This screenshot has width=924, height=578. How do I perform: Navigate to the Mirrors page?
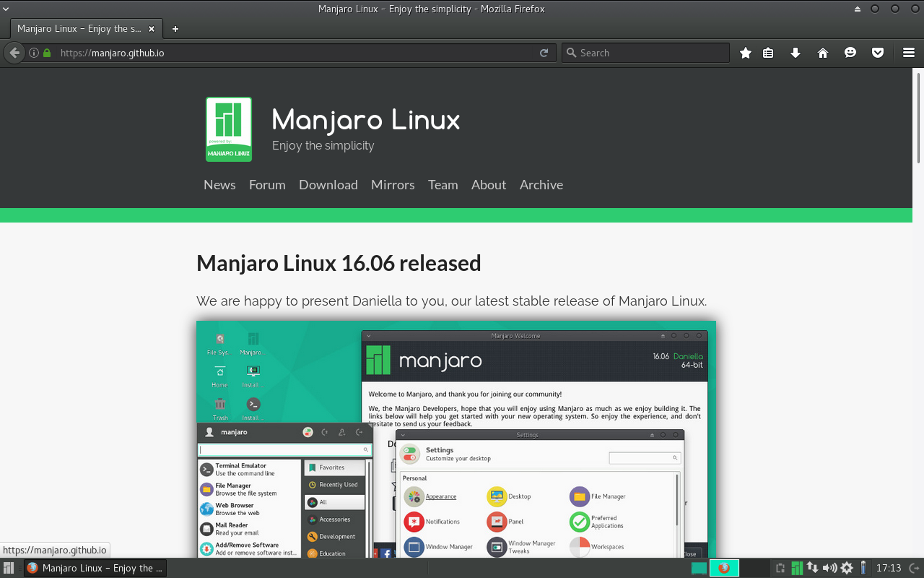(393, 185)
